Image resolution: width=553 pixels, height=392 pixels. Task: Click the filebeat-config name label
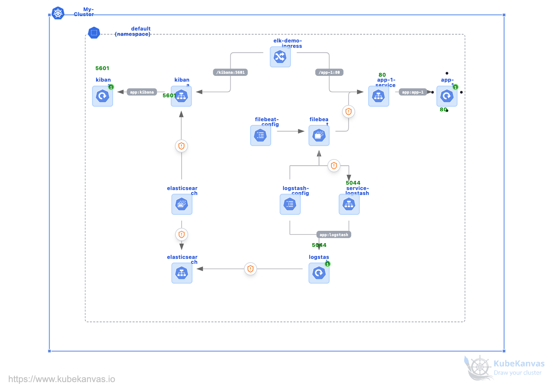pos(267,122)
